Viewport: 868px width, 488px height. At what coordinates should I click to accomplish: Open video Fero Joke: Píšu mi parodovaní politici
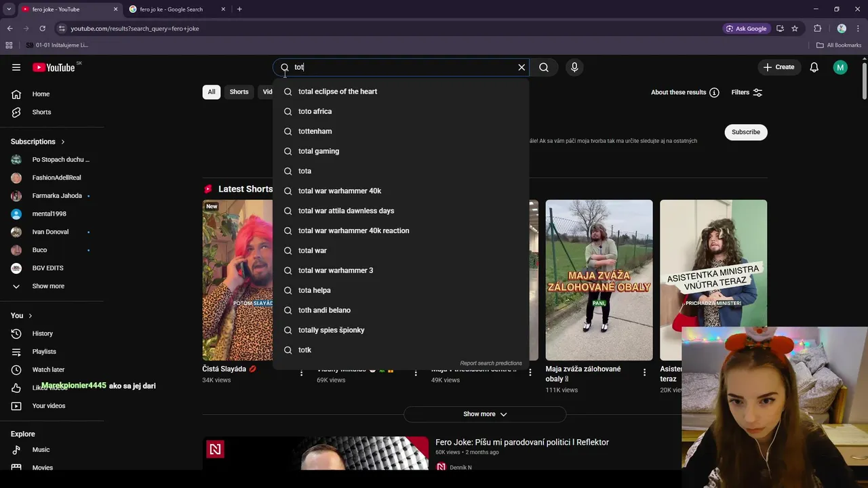[x=522, y=443]
